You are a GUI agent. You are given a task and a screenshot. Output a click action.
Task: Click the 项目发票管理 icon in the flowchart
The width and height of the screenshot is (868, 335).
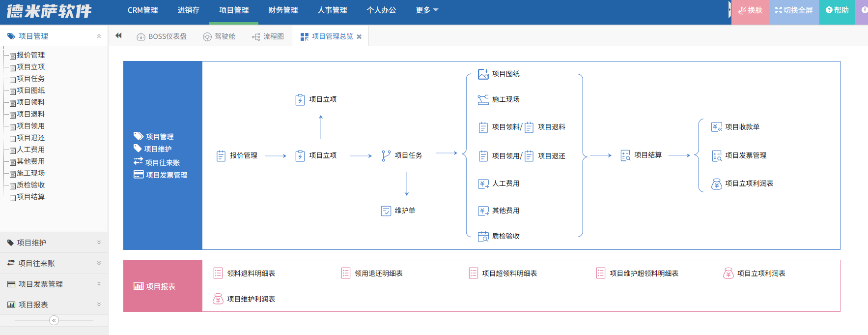point(717,156)
